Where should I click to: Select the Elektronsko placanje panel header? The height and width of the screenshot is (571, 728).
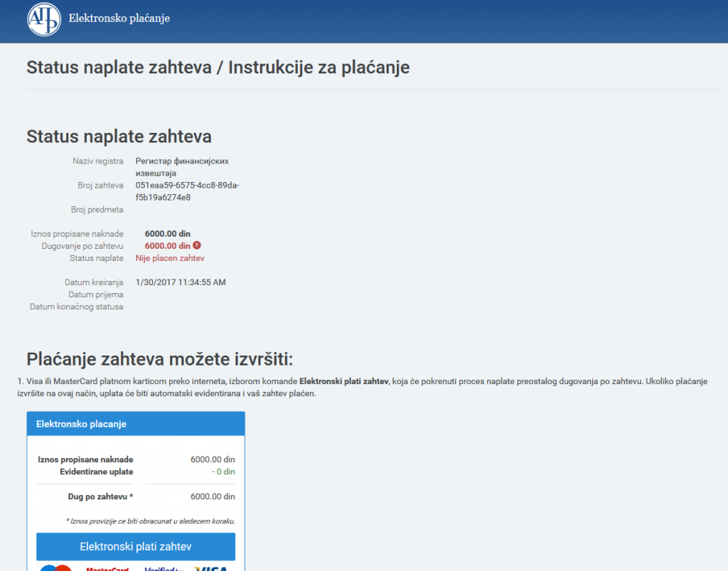[81, 424]
